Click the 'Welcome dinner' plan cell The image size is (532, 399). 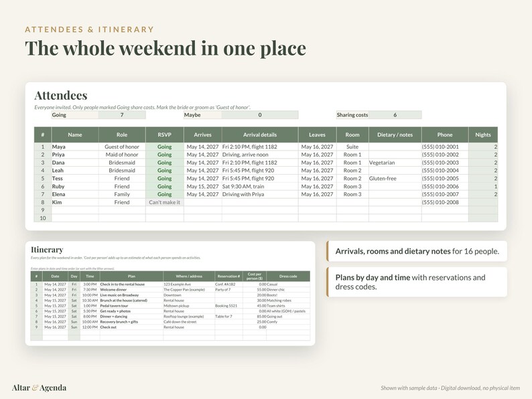tap(131, 290)
